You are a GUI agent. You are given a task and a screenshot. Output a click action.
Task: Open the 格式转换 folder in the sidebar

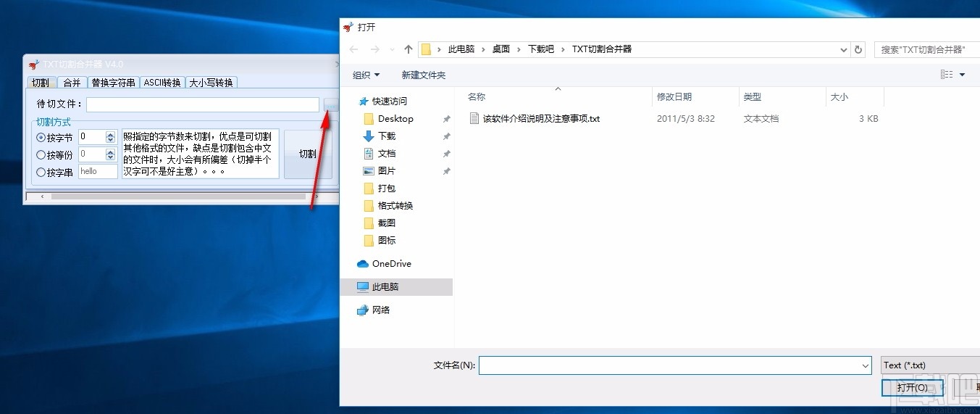click(x=395, y=205)
